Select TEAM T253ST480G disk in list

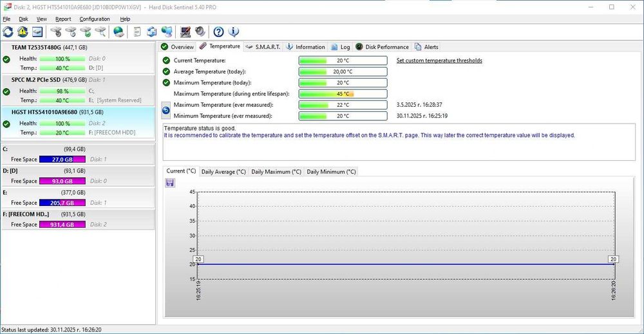[x=78, y=57]
